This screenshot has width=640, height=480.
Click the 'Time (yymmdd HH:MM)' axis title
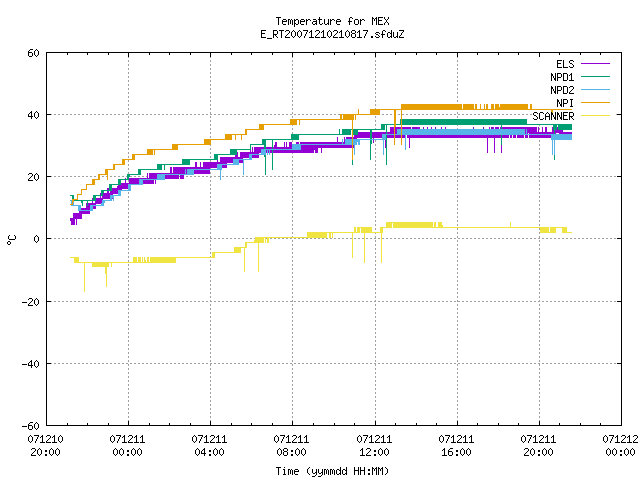[332, 471]
